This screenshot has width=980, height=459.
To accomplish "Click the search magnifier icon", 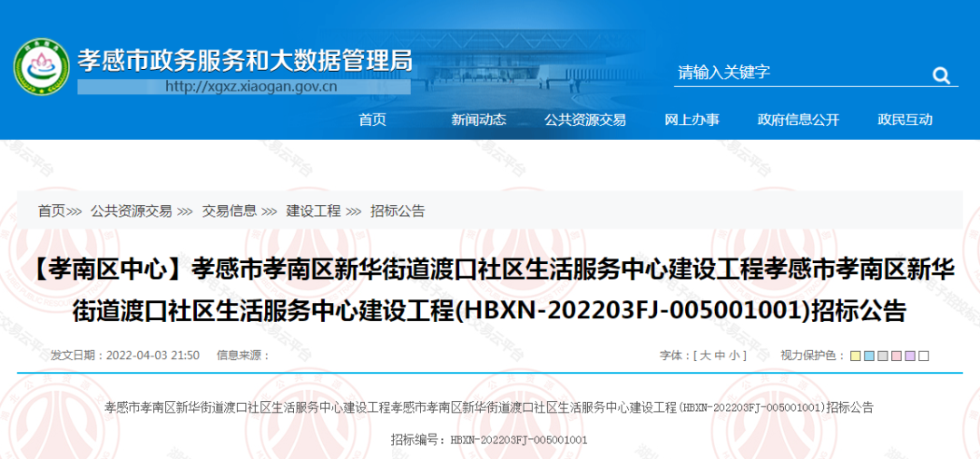I will [941, 75].
